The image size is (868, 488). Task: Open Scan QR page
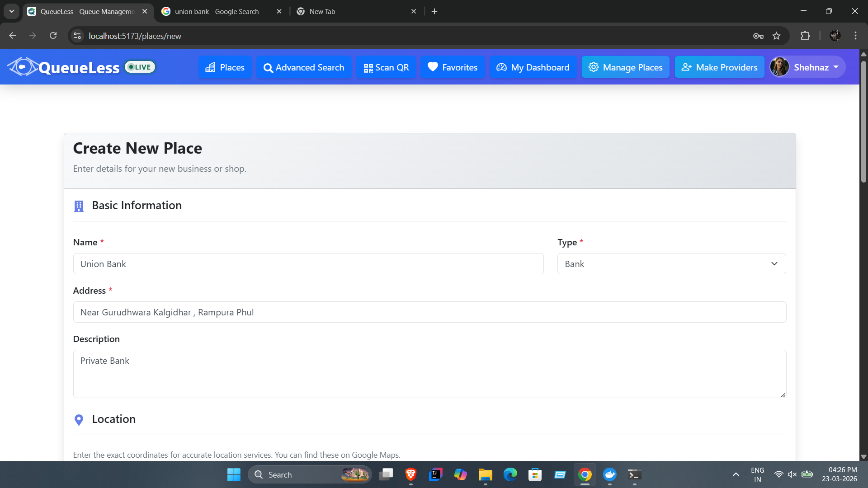(386, 67)
